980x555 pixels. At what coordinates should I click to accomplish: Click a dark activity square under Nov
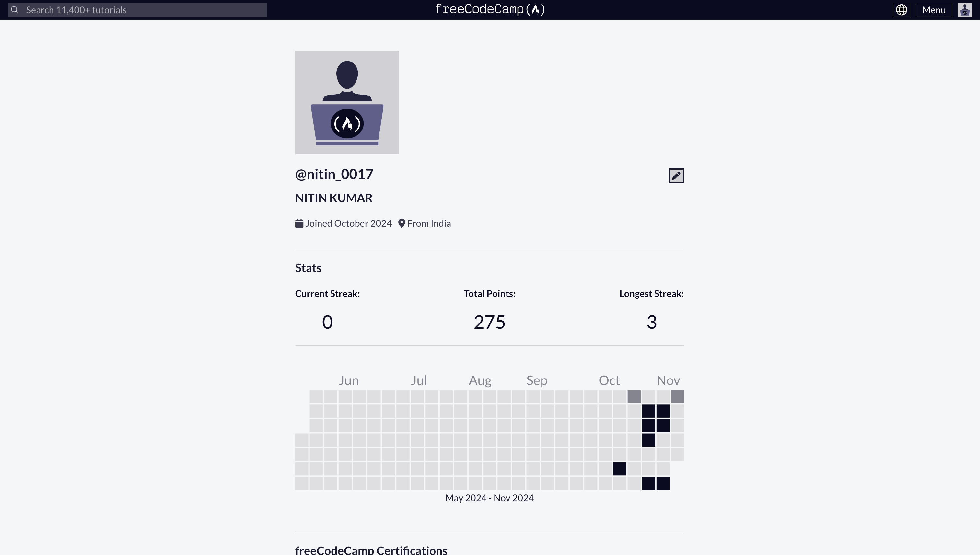[x=648, y=411]
